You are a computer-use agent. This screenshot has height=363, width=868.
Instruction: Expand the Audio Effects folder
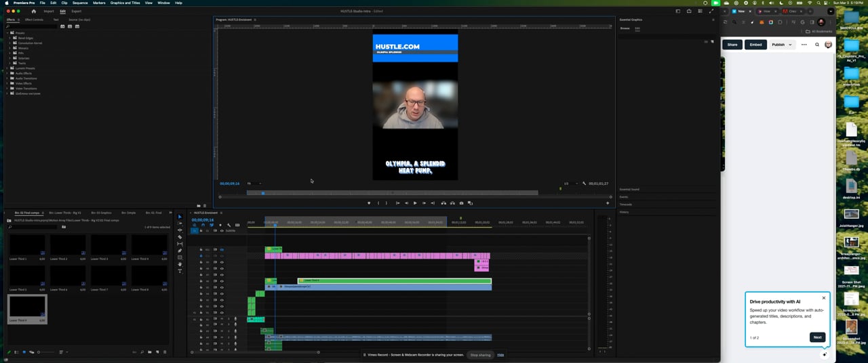[7, 73]
